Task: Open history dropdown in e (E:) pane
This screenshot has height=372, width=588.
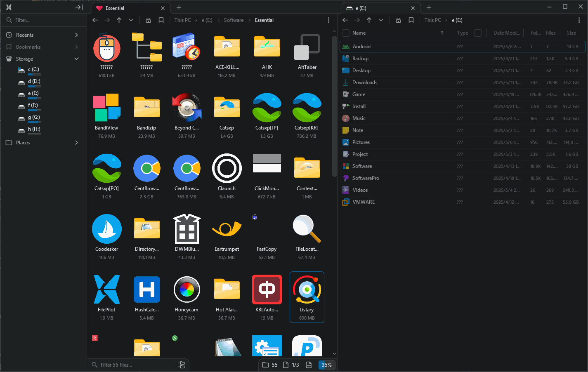Action: [381, 20]
